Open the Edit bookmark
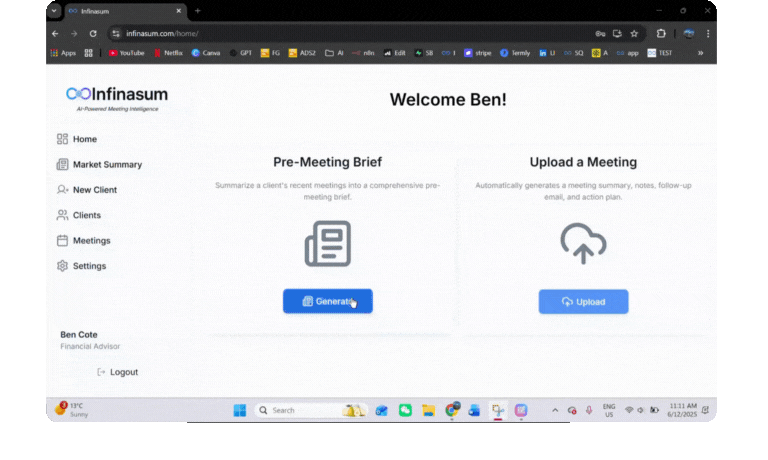The image size is (768, 460). click(x=395, y=53)
